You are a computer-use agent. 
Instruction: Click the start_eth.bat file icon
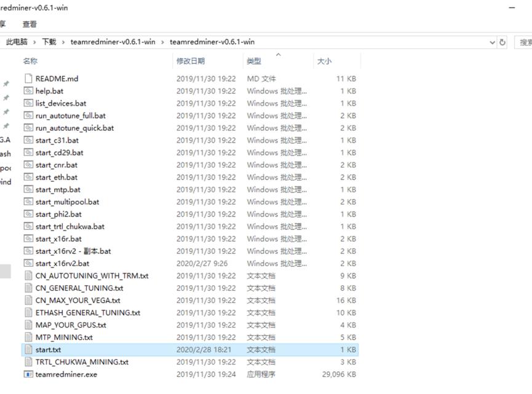point(28,177)
